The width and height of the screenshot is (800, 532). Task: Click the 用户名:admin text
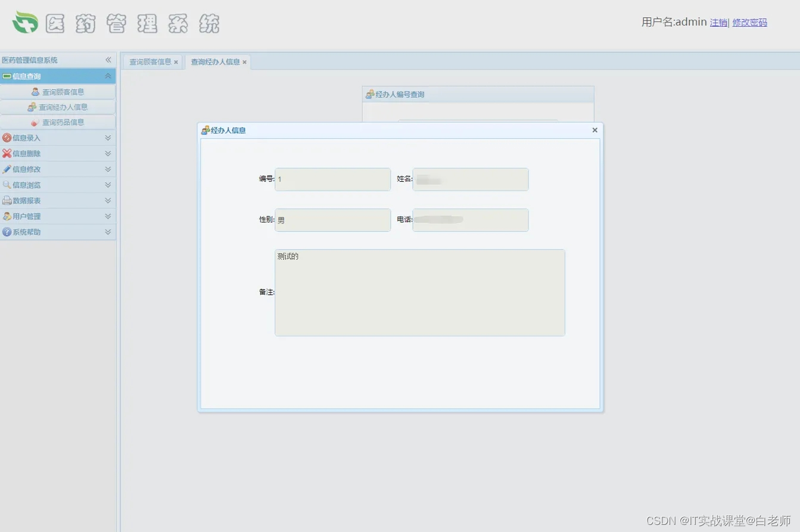pyautogui.click(x=674, y=23)
